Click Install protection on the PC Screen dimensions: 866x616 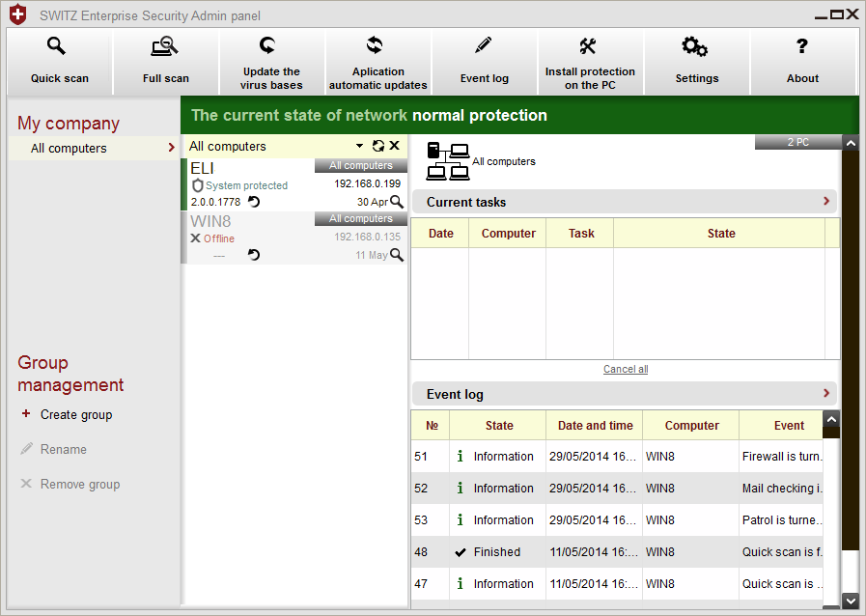point(590,61)
